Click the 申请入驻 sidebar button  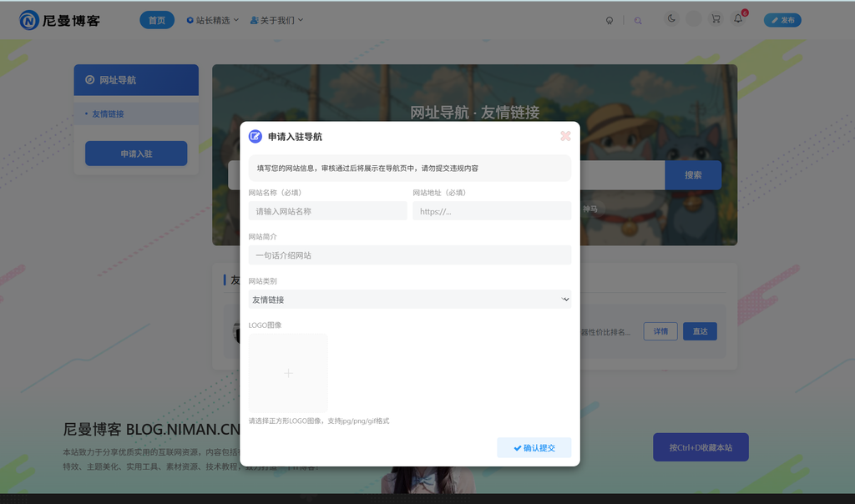click(x=136, y=154)
